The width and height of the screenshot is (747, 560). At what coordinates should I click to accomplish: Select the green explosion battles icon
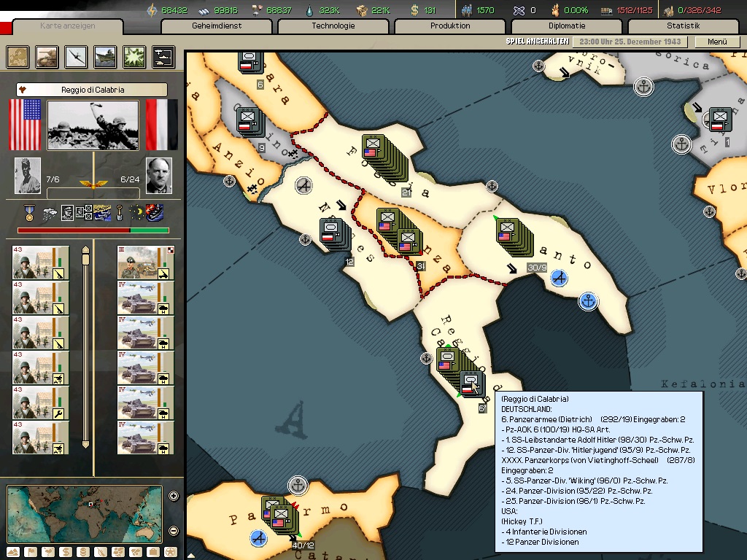tap(134, 57)
